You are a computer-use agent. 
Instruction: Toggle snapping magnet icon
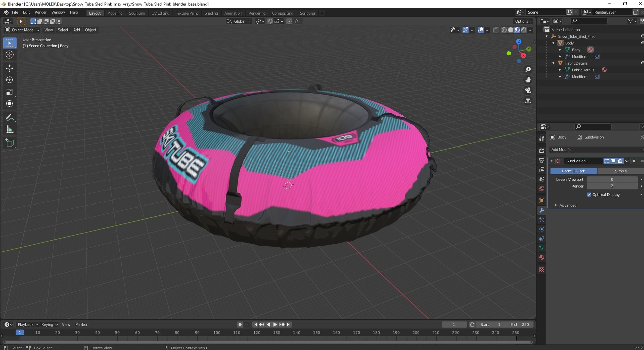[x=270, y=22]
